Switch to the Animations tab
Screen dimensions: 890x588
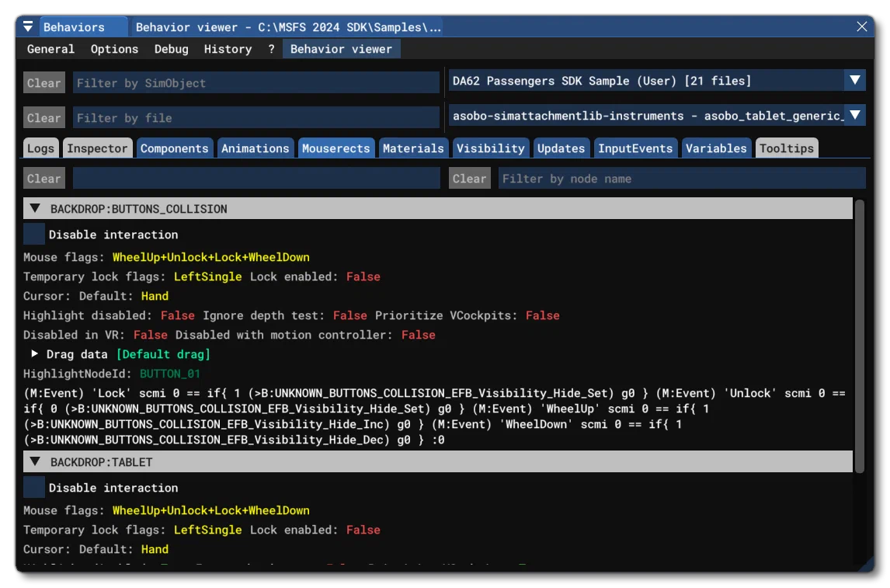coord(256,148)
